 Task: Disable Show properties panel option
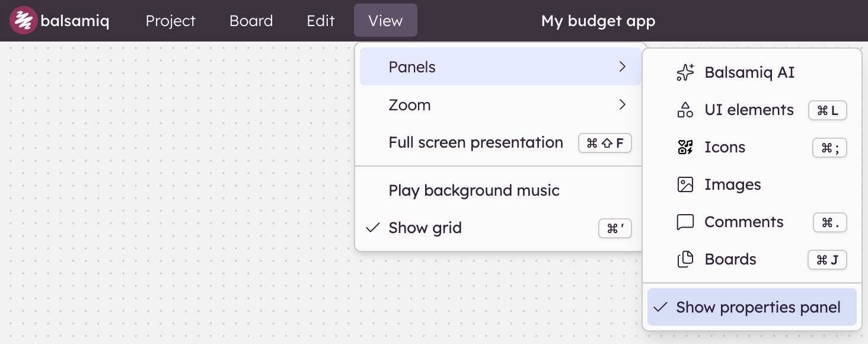pos(752,307)
